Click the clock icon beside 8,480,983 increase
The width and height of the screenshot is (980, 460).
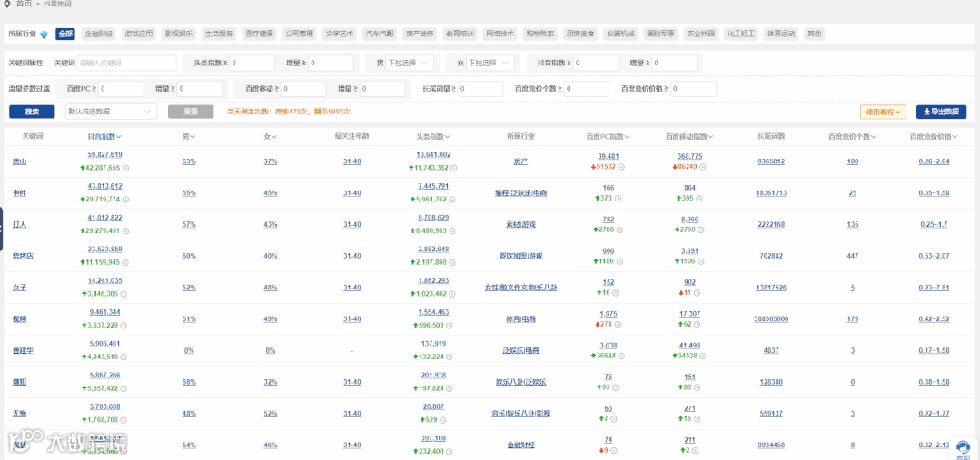(x=454, y=231)
